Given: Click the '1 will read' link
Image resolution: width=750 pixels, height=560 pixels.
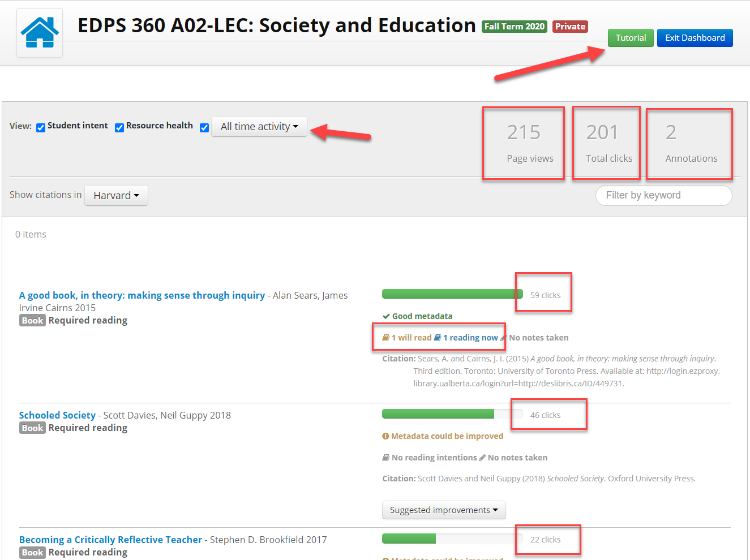Looking at the screenshot, I should pos(412,338).
